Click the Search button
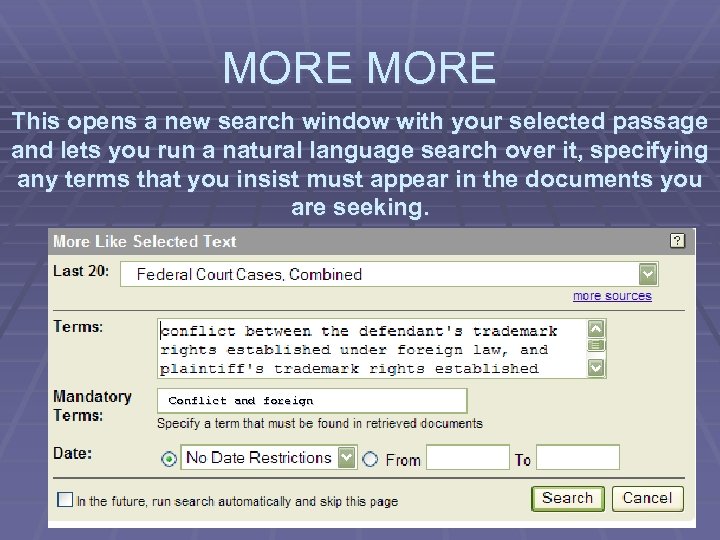This screenshot has width=720, height=540. point(568,499)
